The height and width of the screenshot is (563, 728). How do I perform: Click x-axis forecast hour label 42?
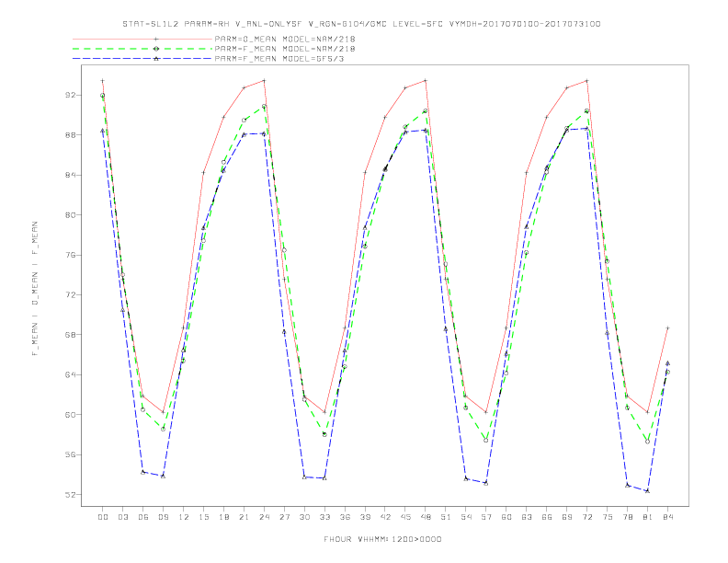coord(385,517)
